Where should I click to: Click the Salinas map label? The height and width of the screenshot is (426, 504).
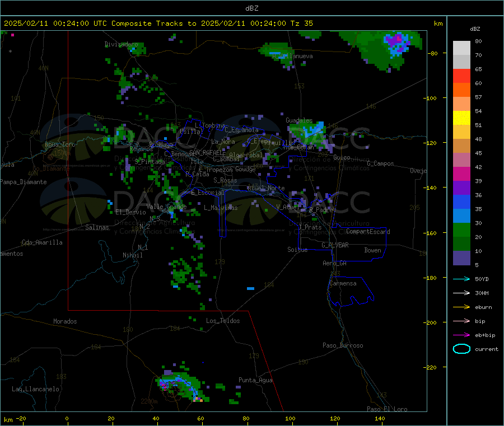[x=97, y=227]
